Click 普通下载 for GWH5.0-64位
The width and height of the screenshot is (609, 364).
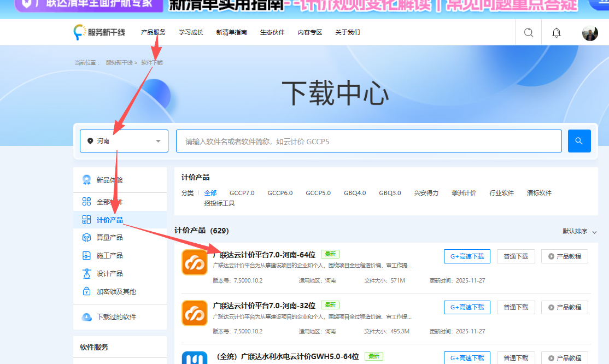516,358
